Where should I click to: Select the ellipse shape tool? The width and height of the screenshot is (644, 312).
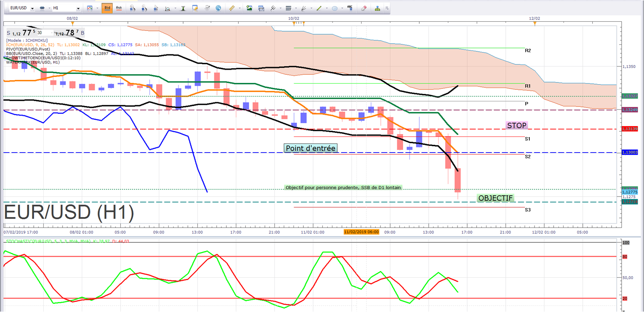(335, 8)
